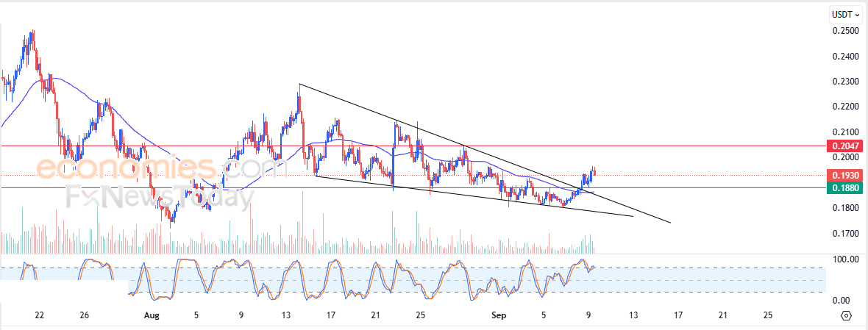
Task: Select the lower descending wedge trendline
Action: point(473,196)
